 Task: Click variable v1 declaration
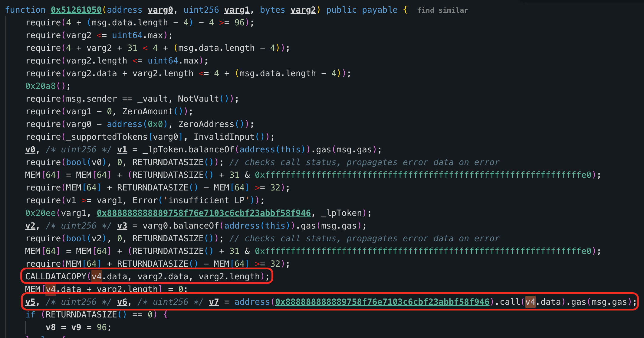pyautogui.click(x=122, y=150)
